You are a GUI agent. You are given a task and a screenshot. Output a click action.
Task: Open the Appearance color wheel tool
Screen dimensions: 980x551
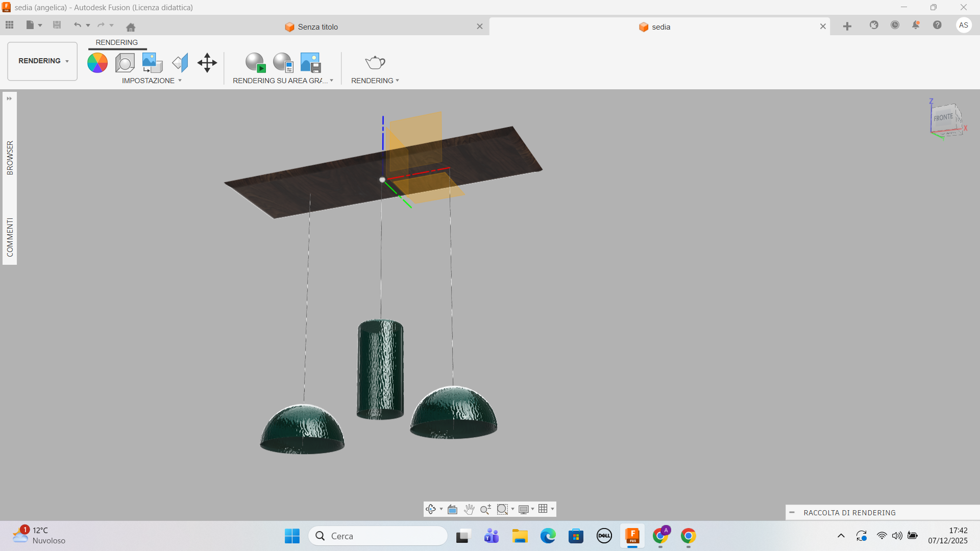tap(97, 63)
